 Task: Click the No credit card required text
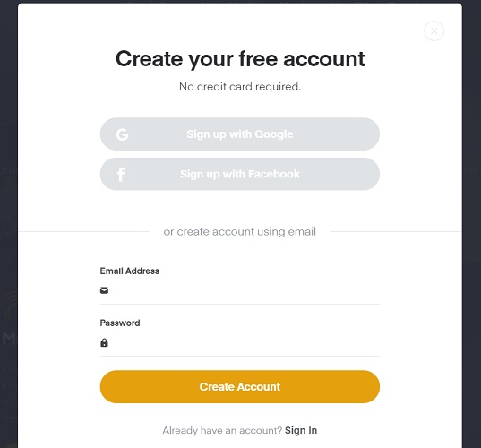click(240, 87)
